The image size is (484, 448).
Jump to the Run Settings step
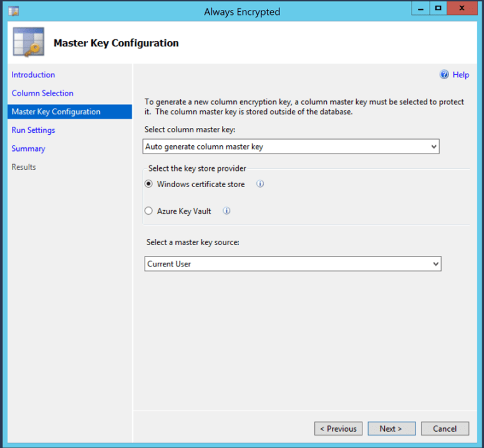[x=33, y=130]
